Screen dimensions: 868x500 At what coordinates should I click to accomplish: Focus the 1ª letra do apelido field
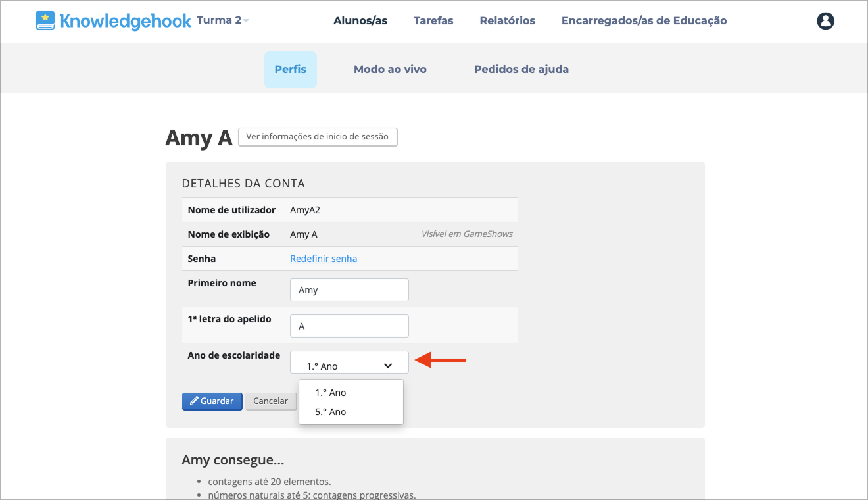click(x=349, y=326)
